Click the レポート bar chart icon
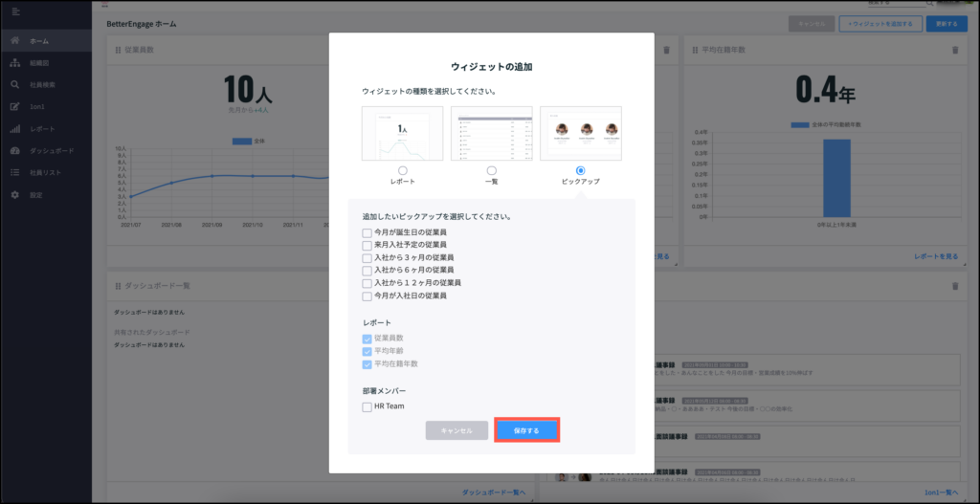 pyautogui.click(x=15, y=129)
